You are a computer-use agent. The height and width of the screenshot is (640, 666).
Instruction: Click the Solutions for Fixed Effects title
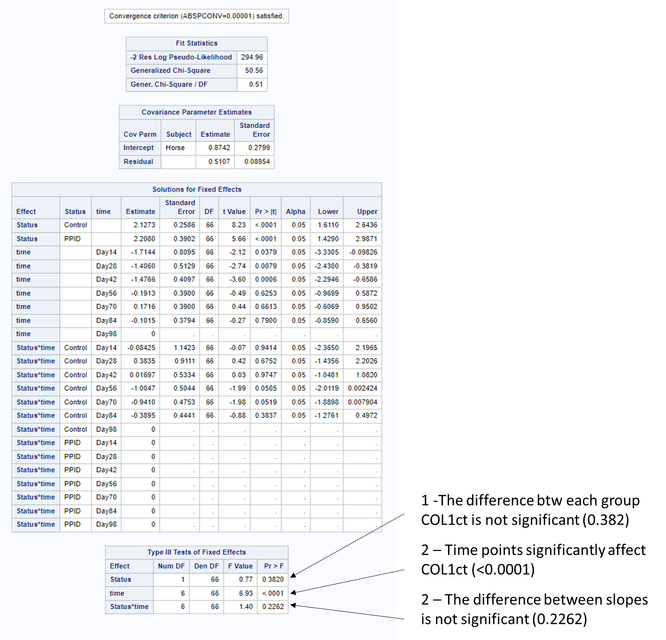coord(197,189)
